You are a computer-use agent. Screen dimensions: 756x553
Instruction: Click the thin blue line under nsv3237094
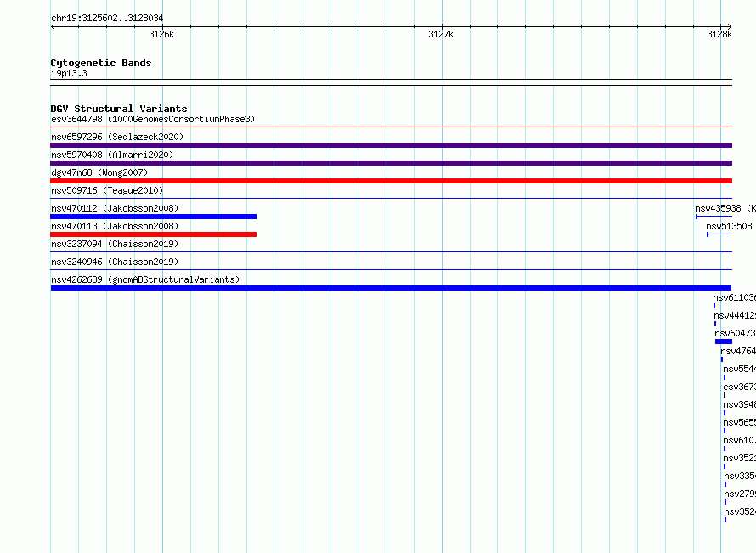(391, 251)
